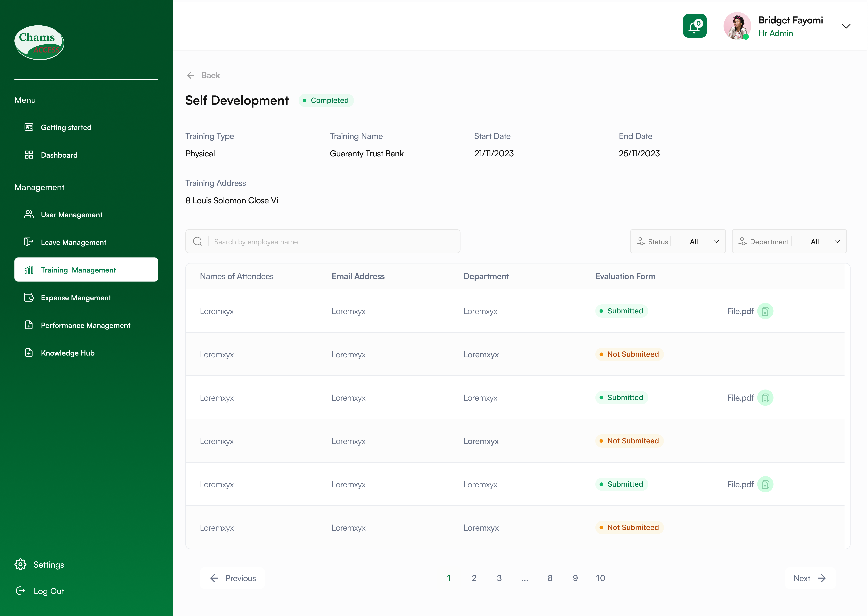The width and height of the screenshot is (868, 616).
Task: Click the fourth row's Not Submiteed badge
Action: tap(629, 441)
